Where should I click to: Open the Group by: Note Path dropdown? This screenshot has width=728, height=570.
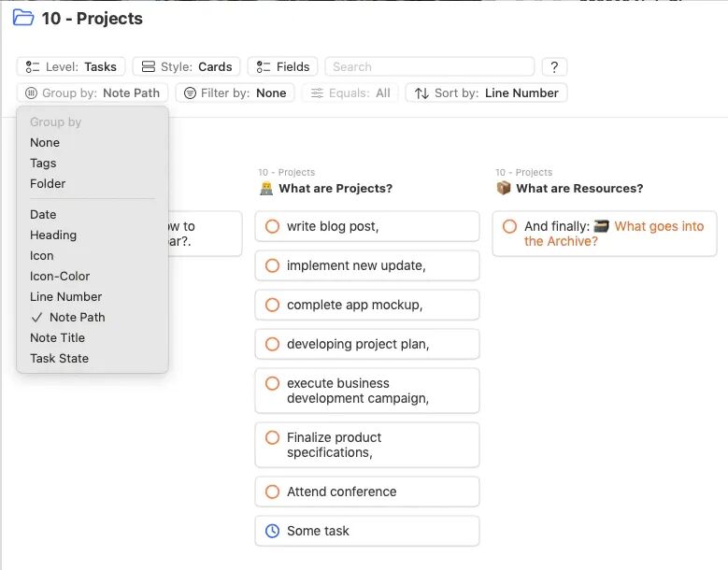coord(93,93)
